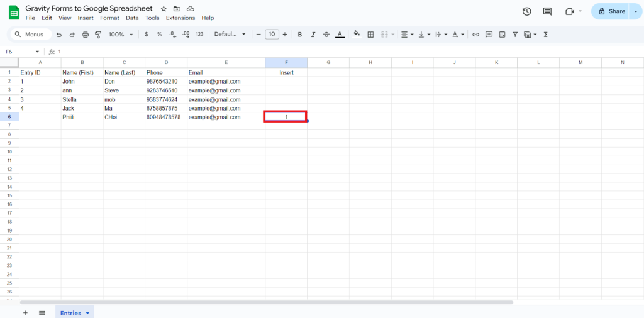Undo the last action
The width and height of the screenshot is (644, 318).
tap(59, 35)
